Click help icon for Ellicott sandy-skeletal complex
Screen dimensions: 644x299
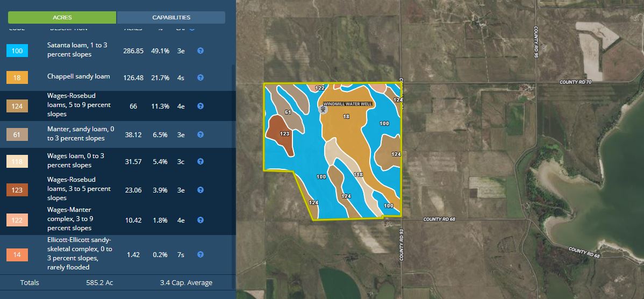pyautogui.click(x=200, y=254)
